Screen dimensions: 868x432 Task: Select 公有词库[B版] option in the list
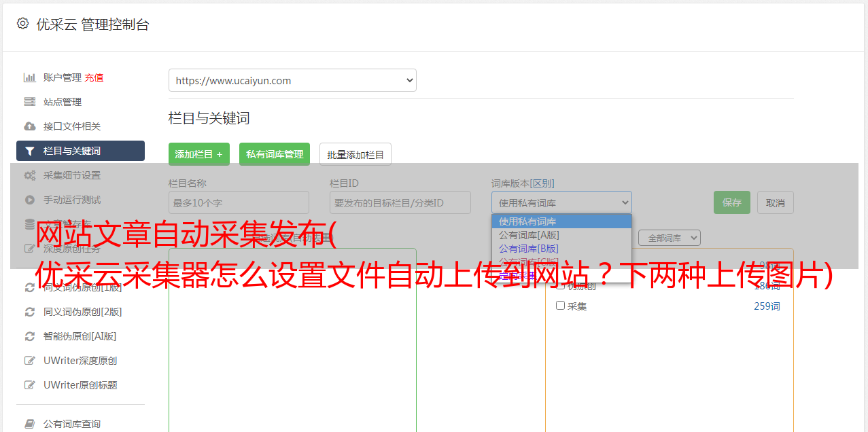pyautogui.click(x=561, y=248)
